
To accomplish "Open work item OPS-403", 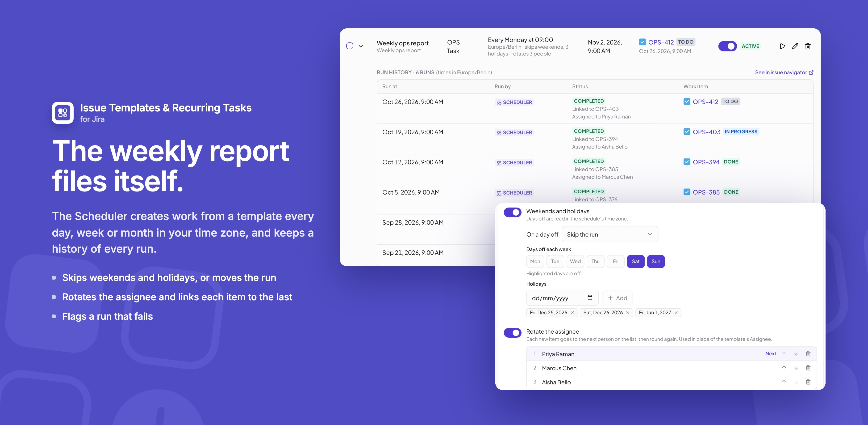I will [707, 132].
